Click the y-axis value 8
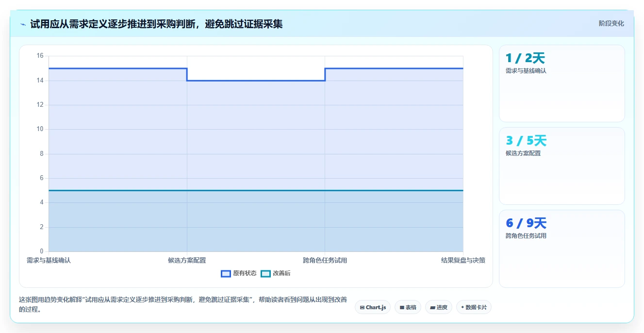 click(x=42, y=154)
